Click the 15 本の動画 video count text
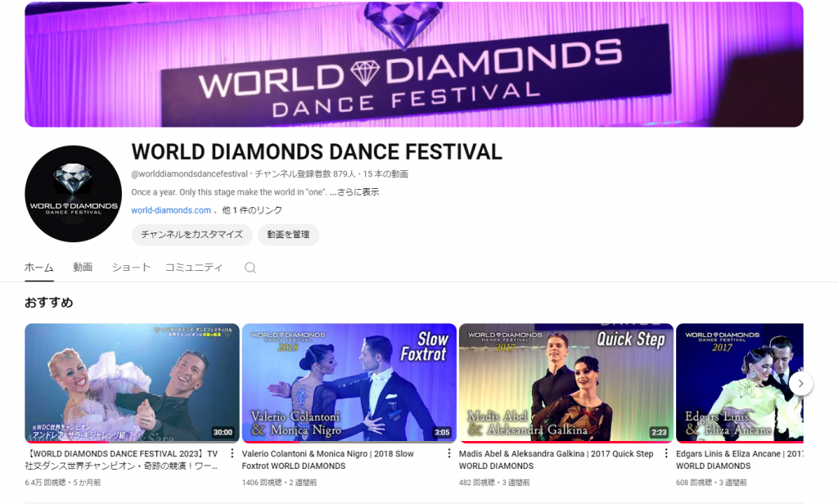Image resolution: width=838 pixels, height=504 pixels. (385, 173)
